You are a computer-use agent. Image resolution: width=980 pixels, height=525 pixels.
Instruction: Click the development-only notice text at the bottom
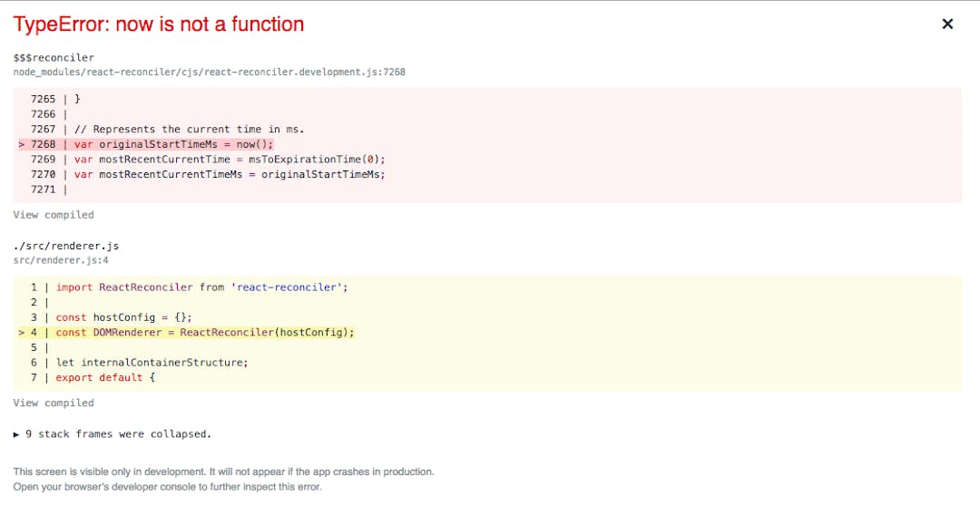click(x=222, y=472)
